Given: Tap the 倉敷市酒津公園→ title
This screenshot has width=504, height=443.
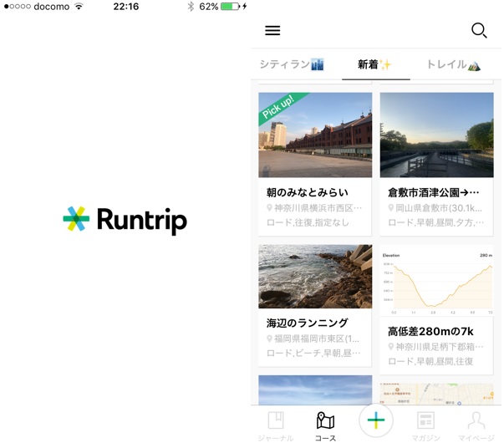Looking at the screenshot, I should [433, 192].
